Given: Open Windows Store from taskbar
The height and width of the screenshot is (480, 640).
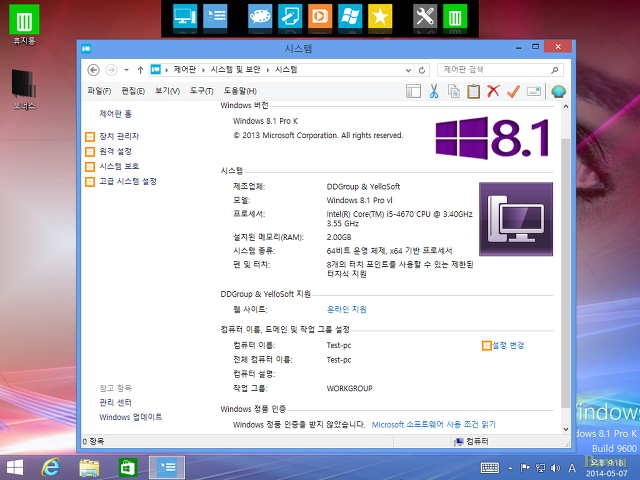Looking at the screenshot, I should coord(127,468).
